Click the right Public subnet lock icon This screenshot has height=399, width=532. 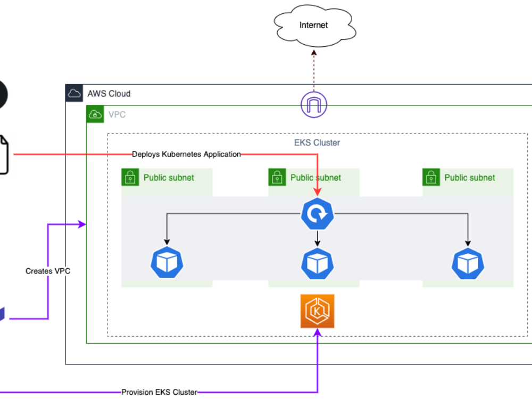click(x=431, y=177)
